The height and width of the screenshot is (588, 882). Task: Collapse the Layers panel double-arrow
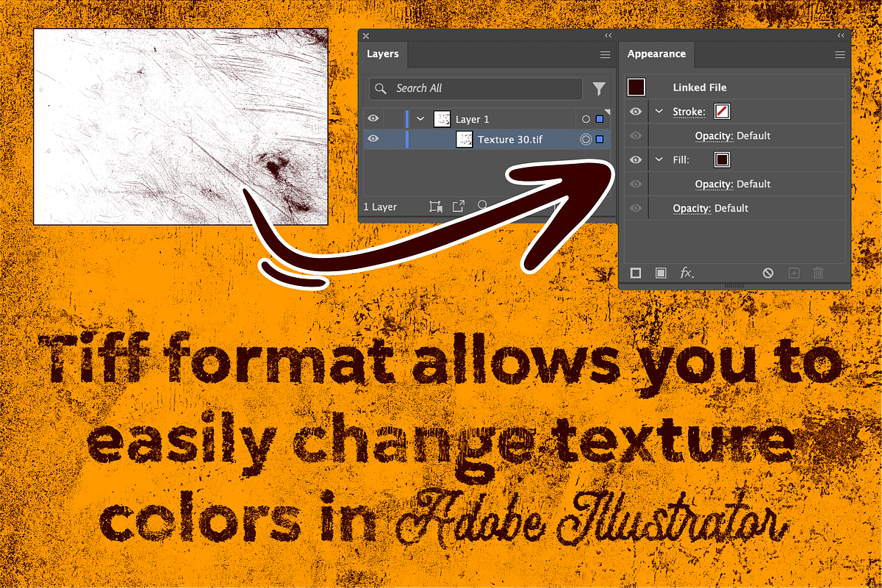tap(608, 35)
